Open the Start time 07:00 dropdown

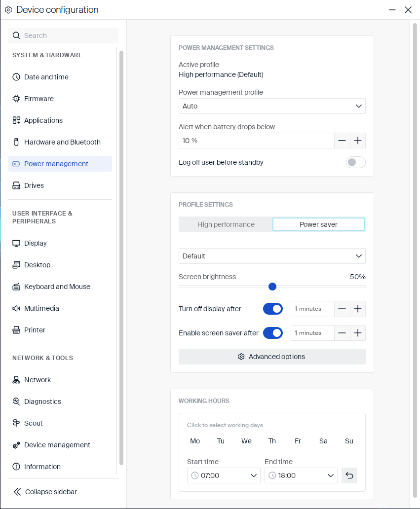point(224,475)
